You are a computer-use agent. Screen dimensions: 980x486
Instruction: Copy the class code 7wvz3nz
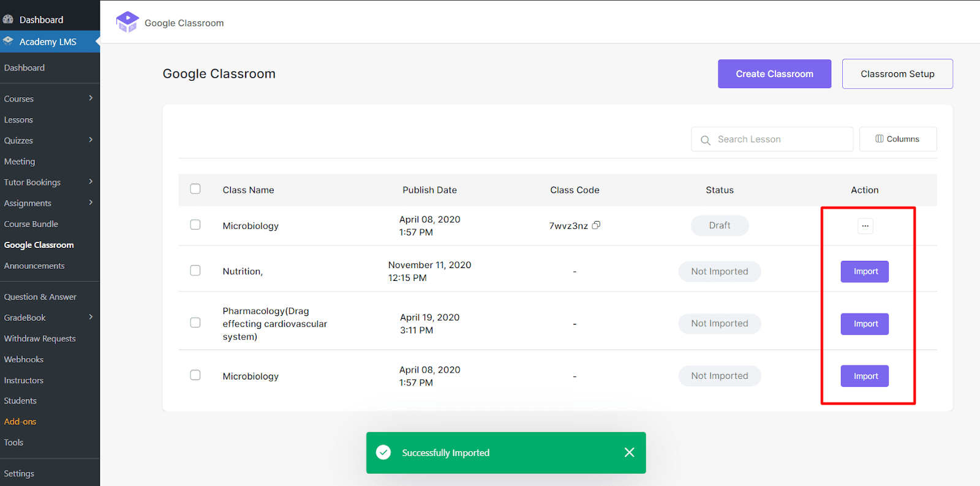pos(596,225)
